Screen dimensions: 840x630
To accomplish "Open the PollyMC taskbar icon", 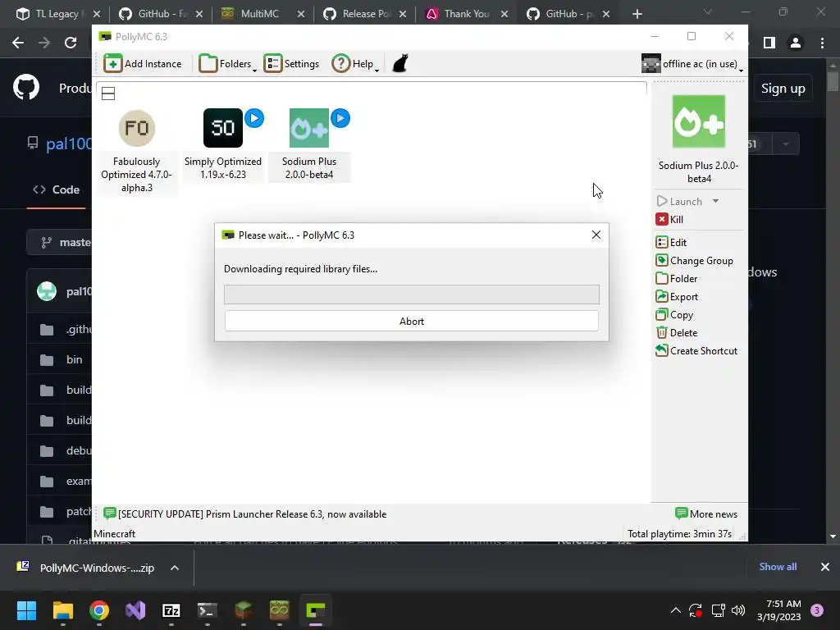I will click(316, 610).
